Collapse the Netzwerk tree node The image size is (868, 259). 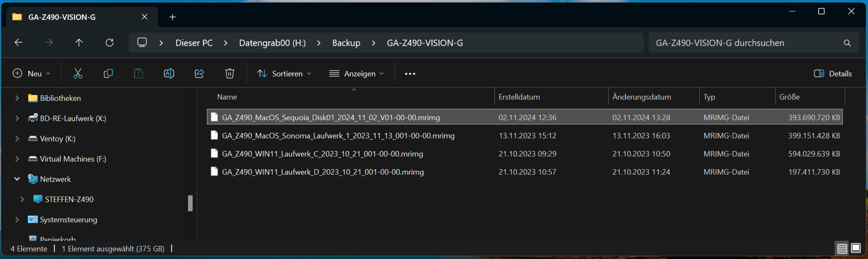tap(17, 179)
